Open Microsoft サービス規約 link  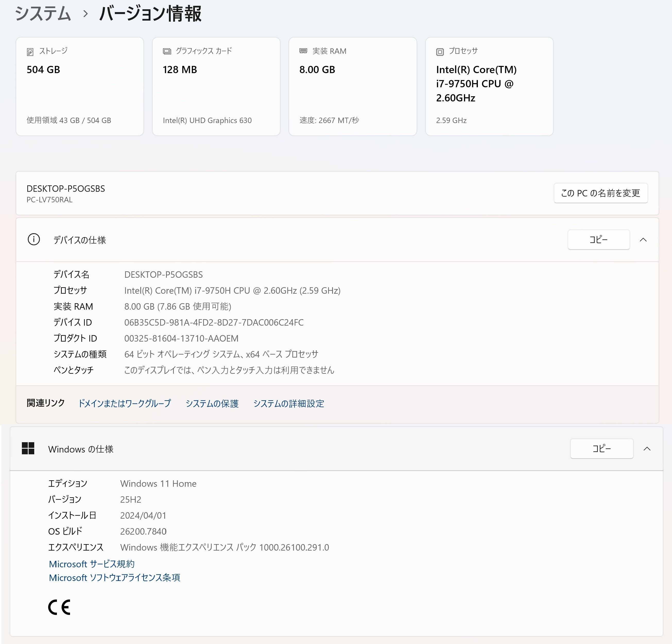point(92,564)
